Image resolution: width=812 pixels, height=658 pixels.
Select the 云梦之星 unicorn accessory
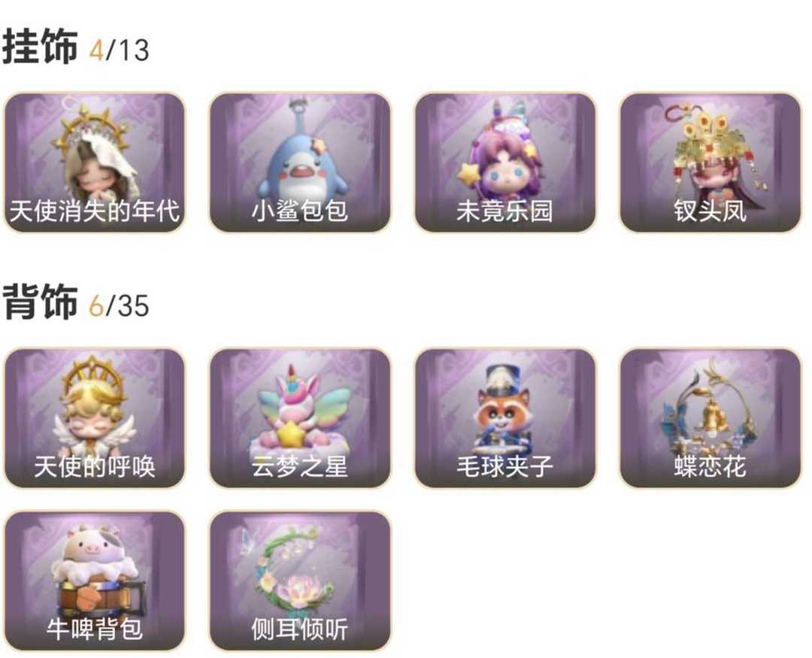(299, 418)
